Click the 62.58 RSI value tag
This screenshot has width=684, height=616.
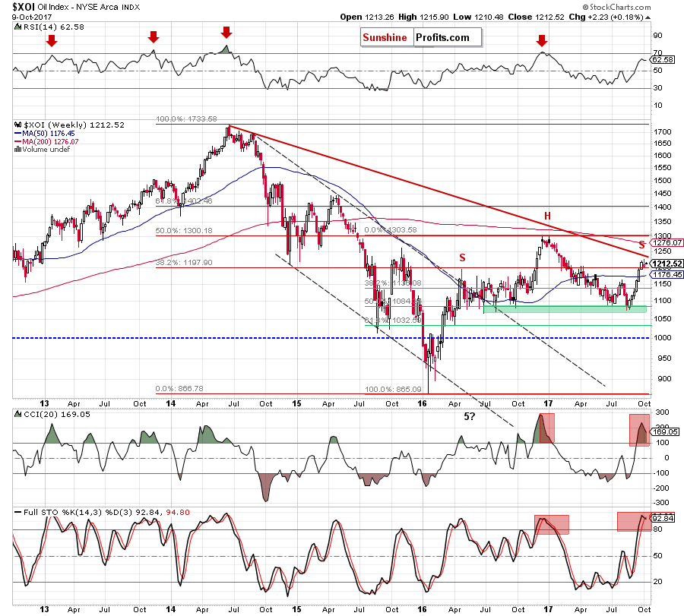(663, 60)
